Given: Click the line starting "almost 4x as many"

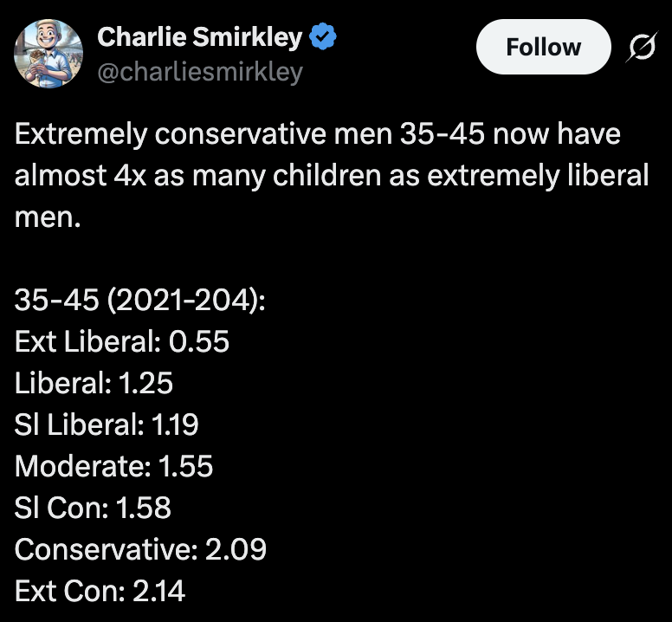Looking at the screenshot, I should (x=332, y=176).
